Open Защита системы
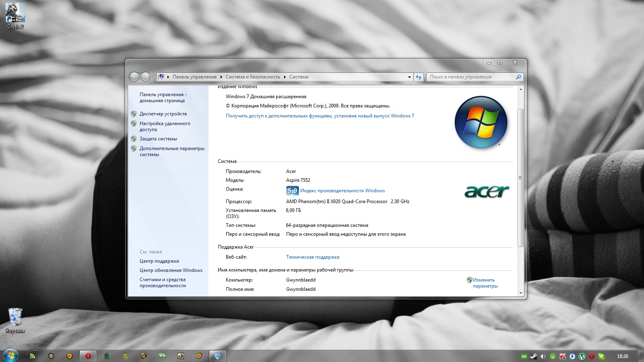 click(x=158, y=139)
